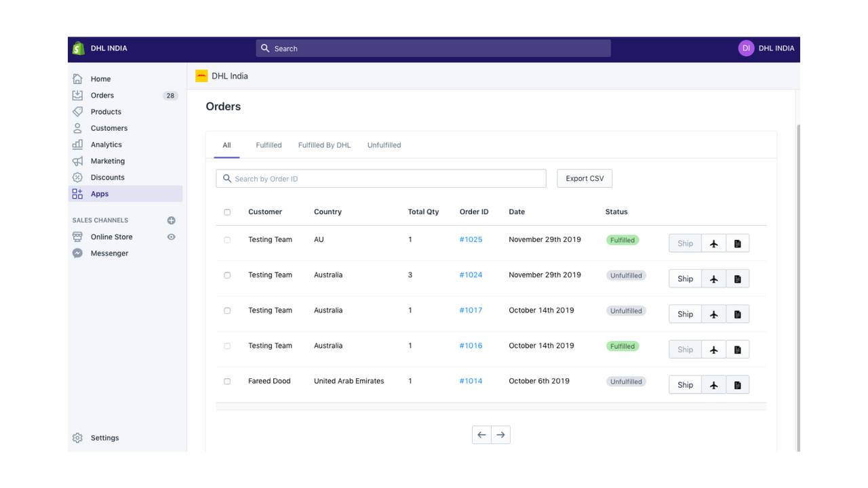
Task: Open document icon for order #1014
Action: click(x=738, y=384)
